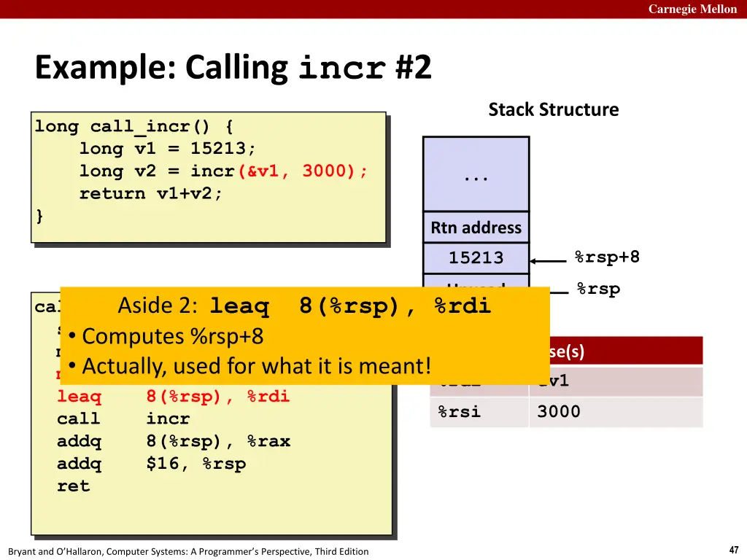The width and height of the screenshot is (747, 560).
Task: Click the slide title 'Example: Calling incr #2'
Action: [233, 67]
